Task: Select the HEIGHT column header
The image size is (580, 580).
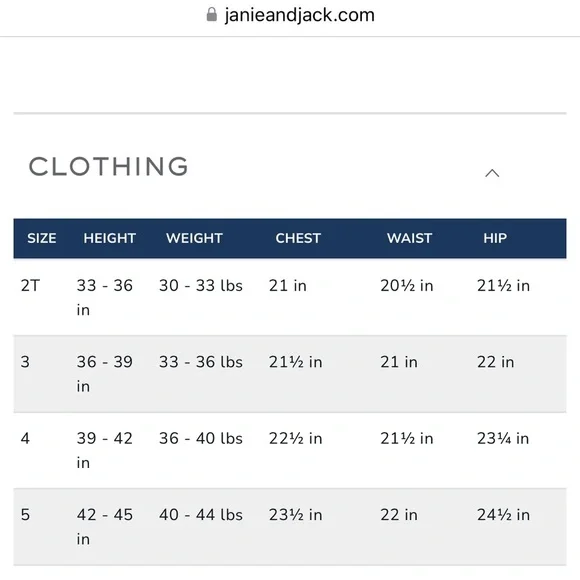Action: click(109, 238)
